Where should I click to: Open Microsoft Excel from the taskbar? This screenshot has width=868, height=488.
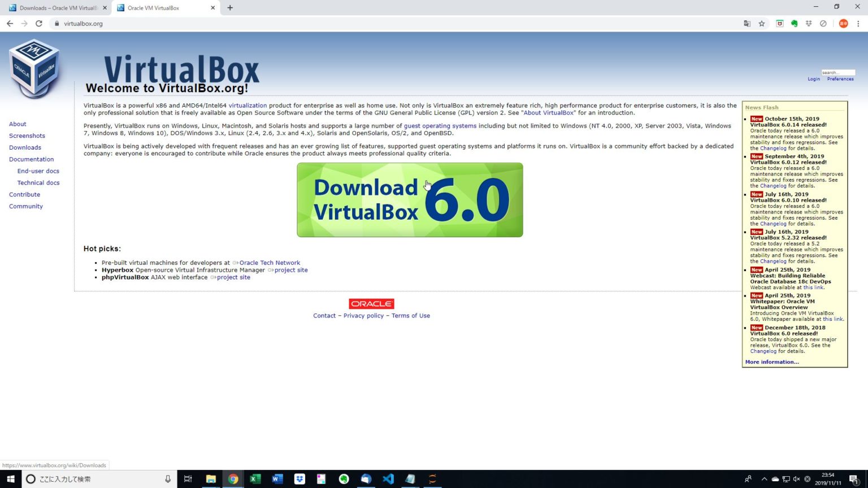click(x=255, y=479)
